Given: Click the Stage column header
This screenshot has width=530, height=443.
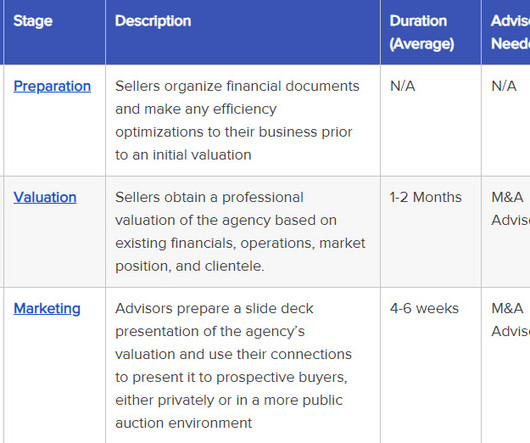Looking at the screenshot, I should (x=33, y=21).
